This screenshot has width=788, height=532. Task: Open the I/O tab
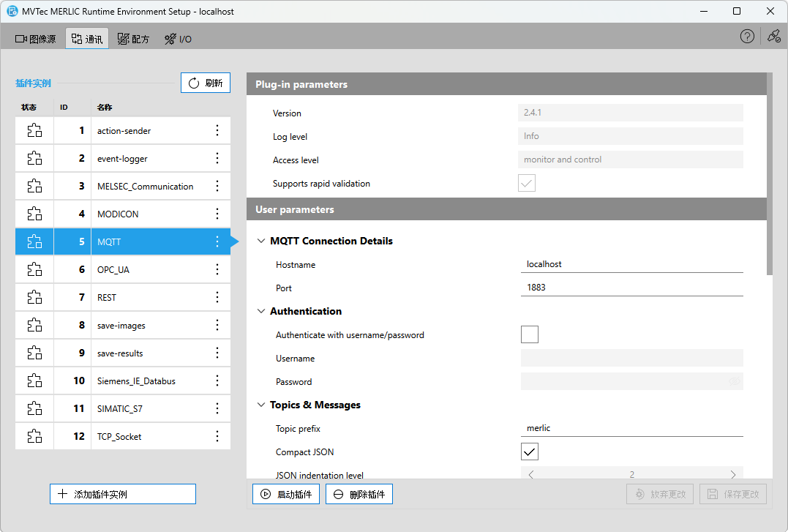(x=178, y=39)
